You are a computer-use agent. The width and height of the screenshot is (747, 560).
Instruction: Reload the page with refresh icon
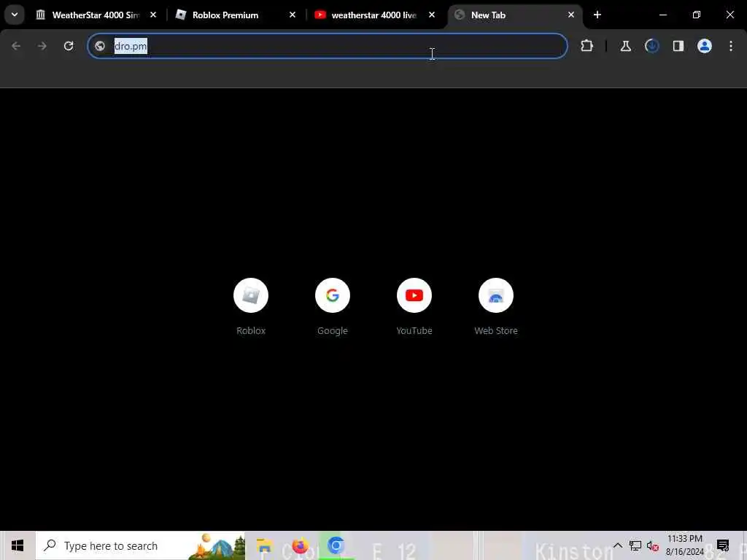[69, 46]
